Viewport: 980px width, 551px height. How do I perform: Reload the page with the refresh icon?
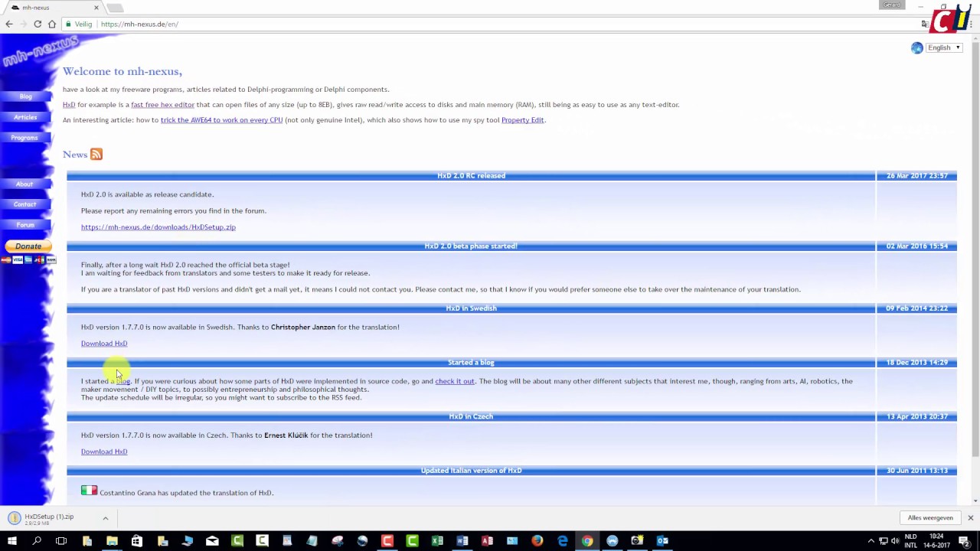point(37,24)
